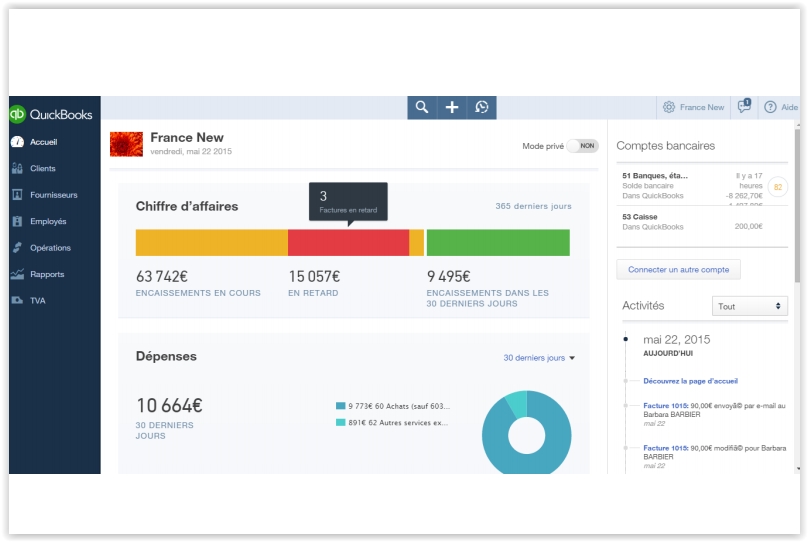This screenshot has width=808, height=542.
Task: Click the red overdue bar segment
Action: click(348, 243)
